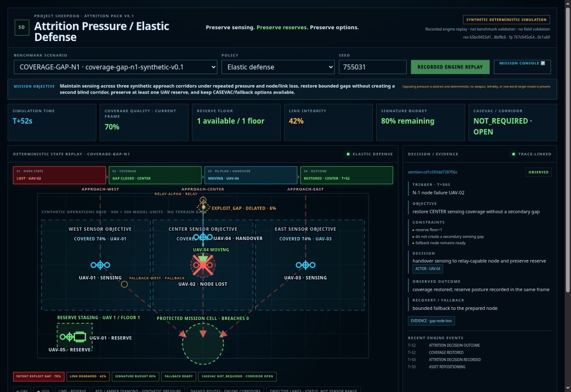This screenshot has width=571, height=392.
Task: Click the scrollbar down arrow
Action: [x=568, y=388]
